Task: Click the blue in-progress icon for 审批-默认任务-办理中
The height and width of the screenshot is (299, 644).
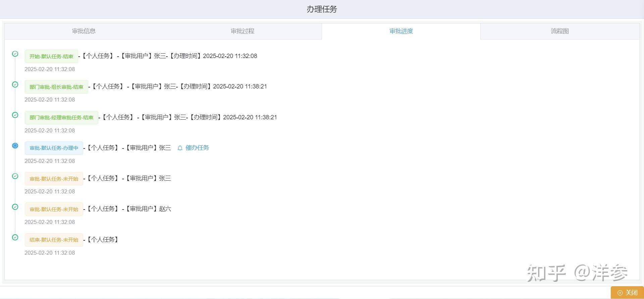Action: (x=15, y=145)
